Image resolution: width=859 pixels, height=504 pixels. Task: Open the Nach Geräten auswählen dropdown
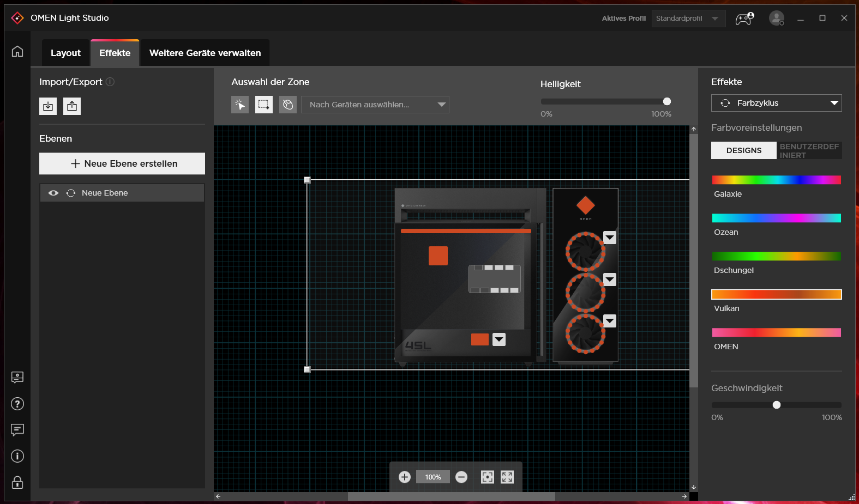click(x=375, y=105)
